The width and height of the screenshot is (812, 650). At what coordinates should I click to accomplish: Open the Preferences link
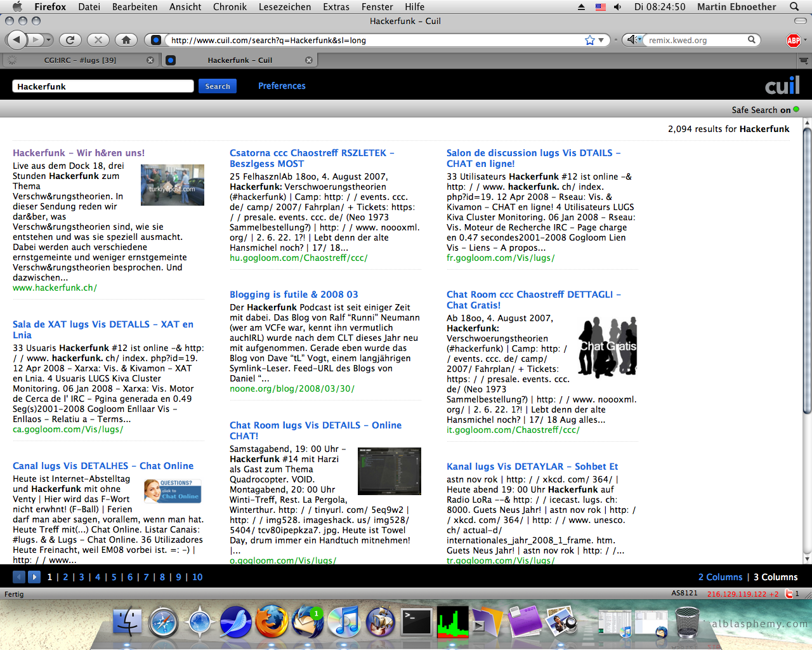pyautogui.click(x=282, y=86)
